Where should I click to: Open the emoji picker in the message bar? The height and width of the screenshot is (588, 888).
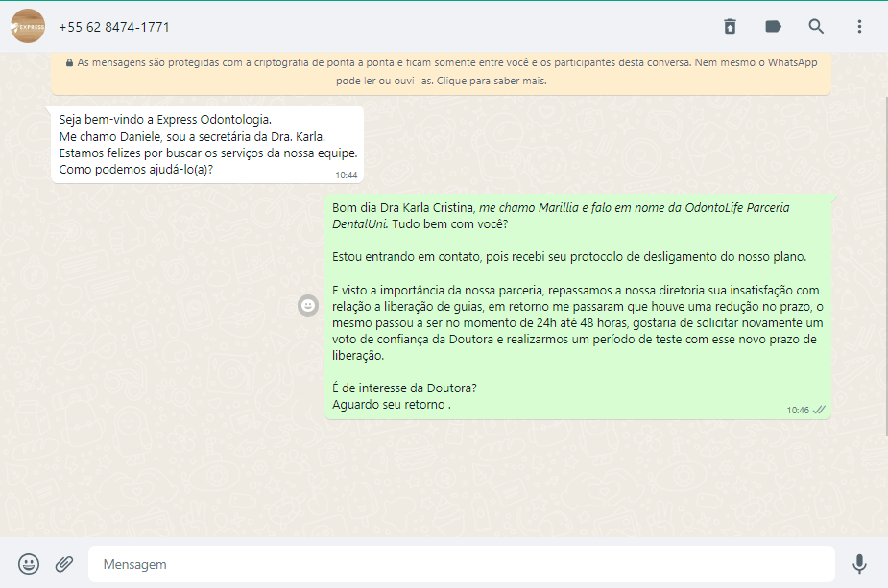28,564
